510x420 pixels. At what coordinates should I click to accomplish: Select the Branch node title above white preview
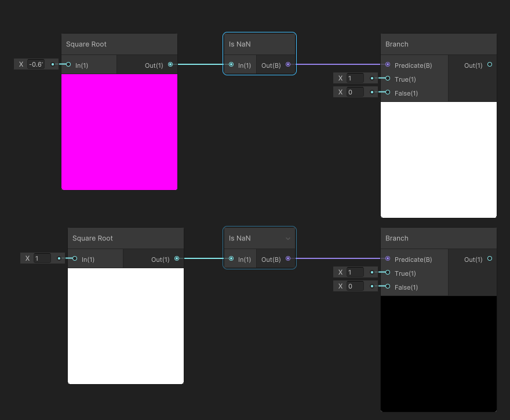point(397,44)
